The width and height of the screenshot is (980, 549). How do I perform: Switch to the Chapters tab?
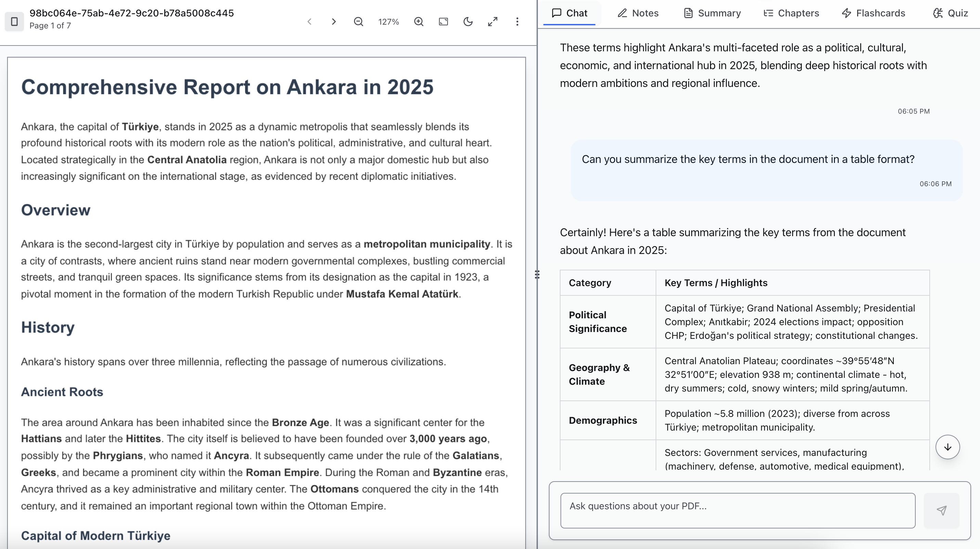791,13
